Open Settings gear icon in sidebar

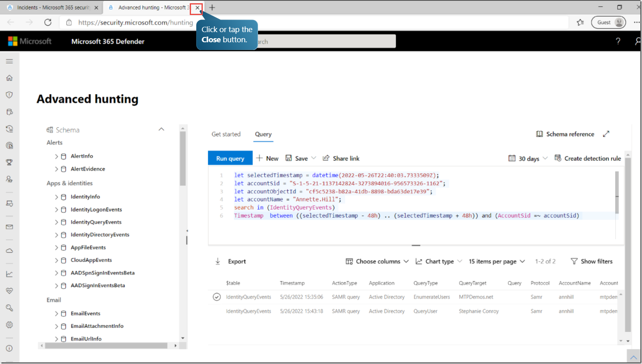tap(9, 325)
